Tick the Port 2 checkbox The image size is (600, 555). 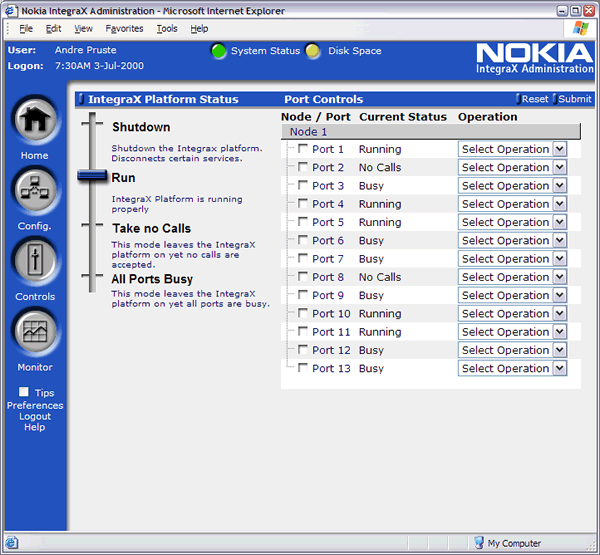[303, 167]
